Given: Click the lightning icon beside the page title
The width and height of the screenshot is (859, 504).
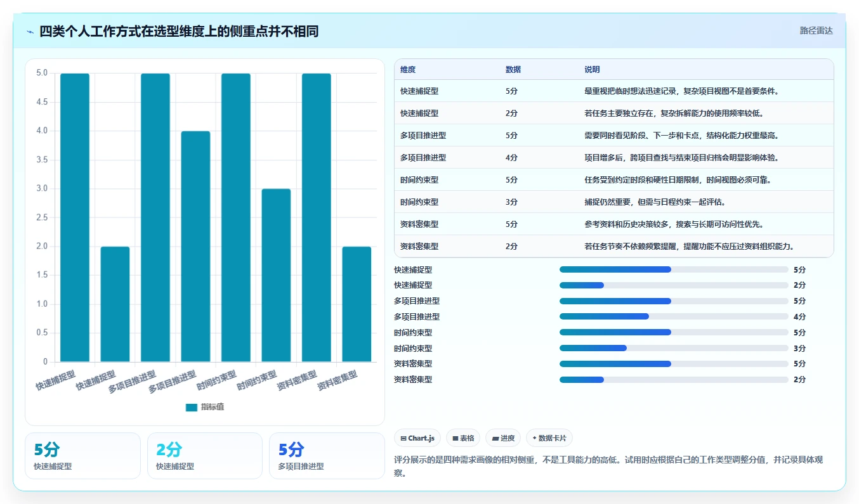Looking at the screenshot, I should tap(30, 32).
